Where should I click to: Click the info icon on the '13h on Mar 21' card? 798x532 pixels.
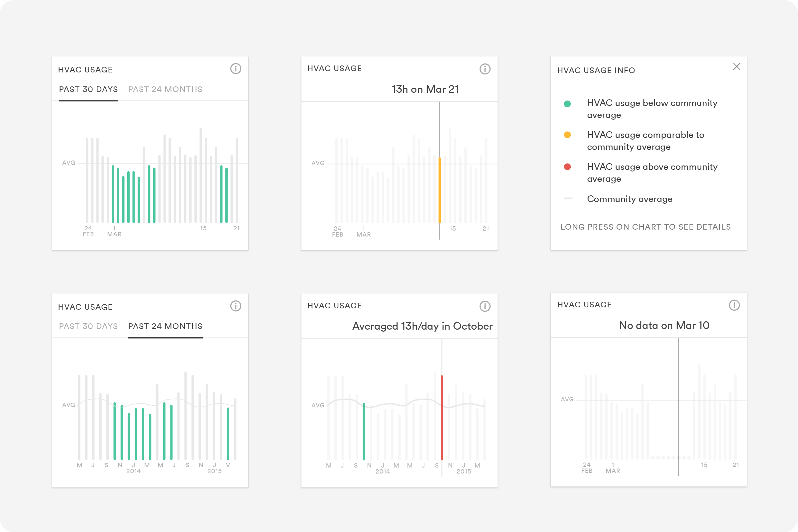pos(485,69)
